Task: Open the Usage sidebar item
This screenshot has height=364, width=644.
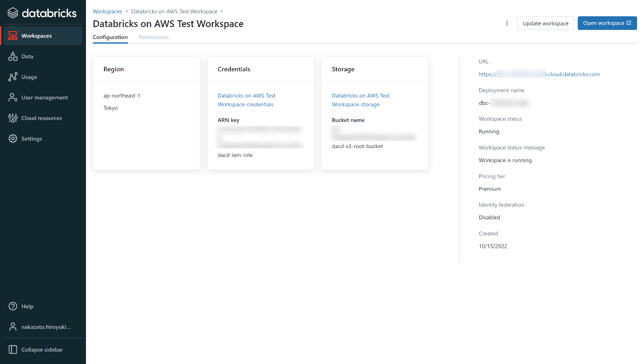Action: coord(42,77)
